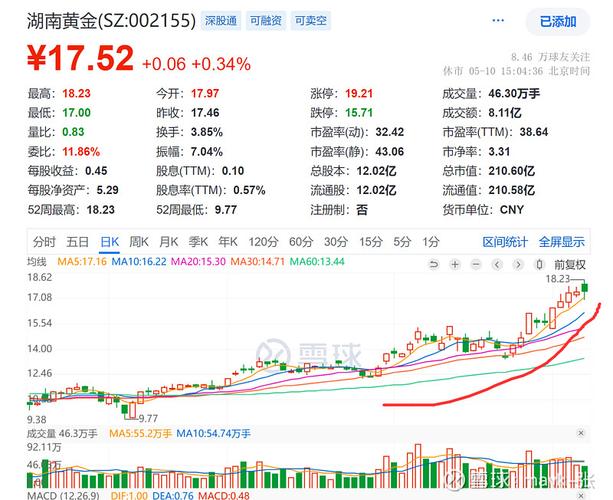Click the 可卖空 tag

coord(311,21)
